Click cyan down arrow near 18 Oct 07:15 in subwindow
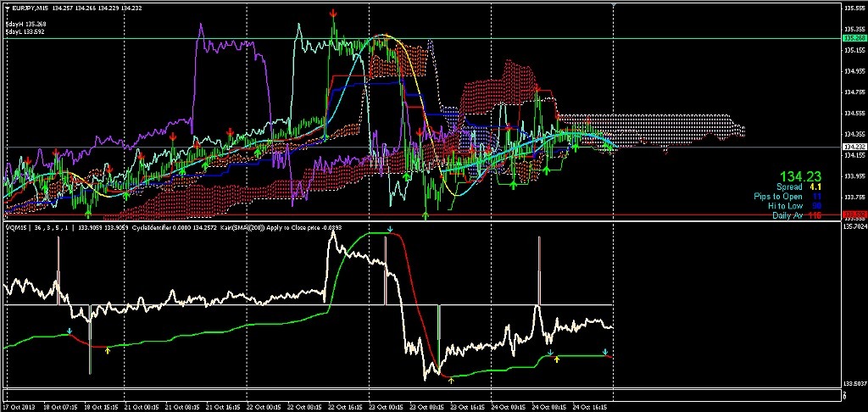Viewport: 868px width, 412px height. pos(70,331)
